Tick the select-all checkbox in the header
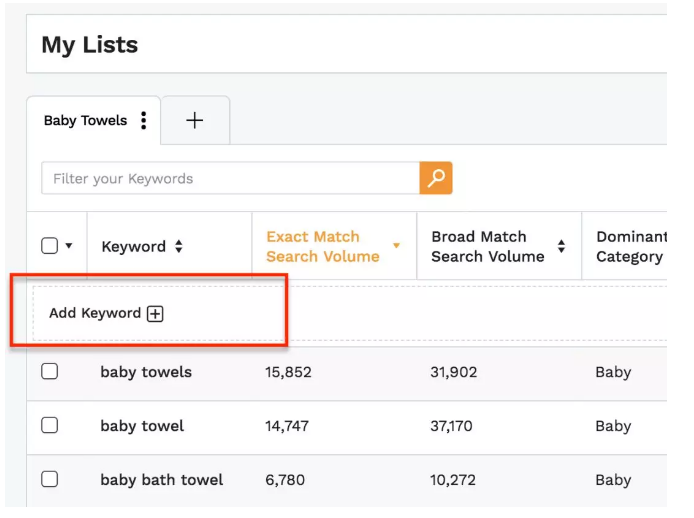694x518 pixels. point(49,246)
